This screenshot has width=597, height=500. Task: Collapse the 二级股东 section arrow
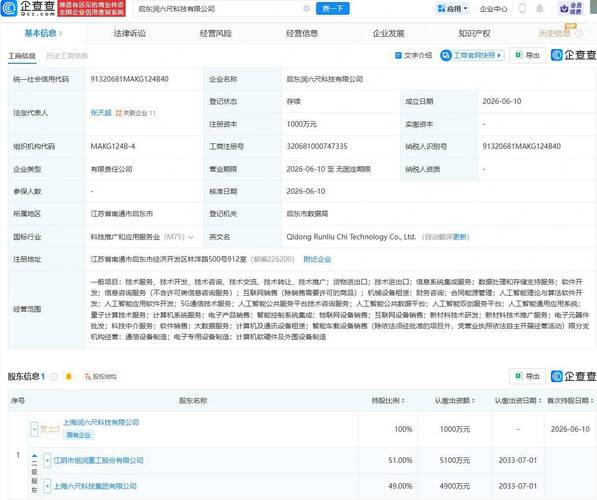(34, 455)
